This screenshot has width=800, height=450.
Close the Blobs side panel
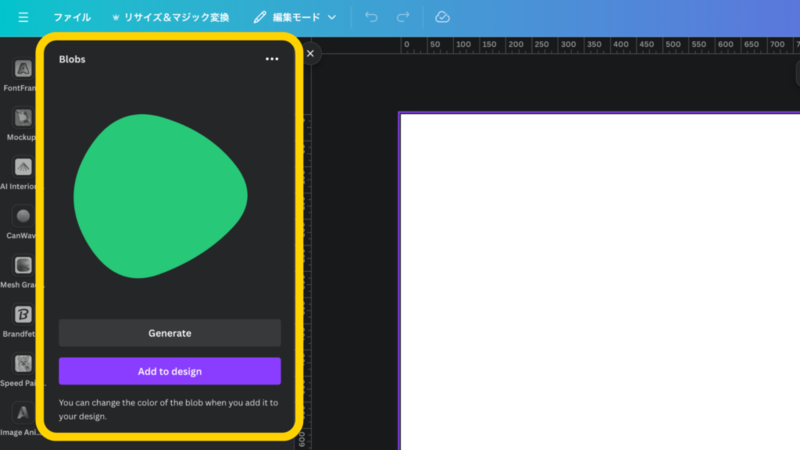(x=310, y=54)
